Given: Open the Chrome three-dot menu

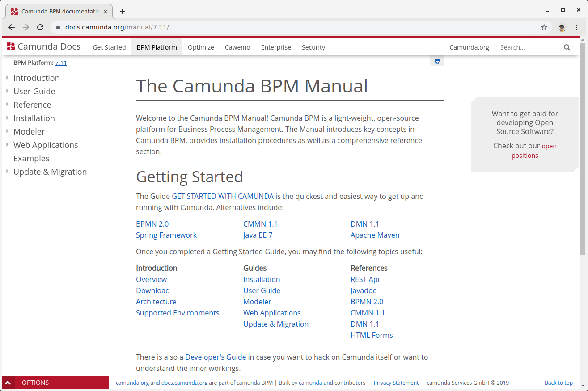Looking at the screenshot, I should click(576, 27).
